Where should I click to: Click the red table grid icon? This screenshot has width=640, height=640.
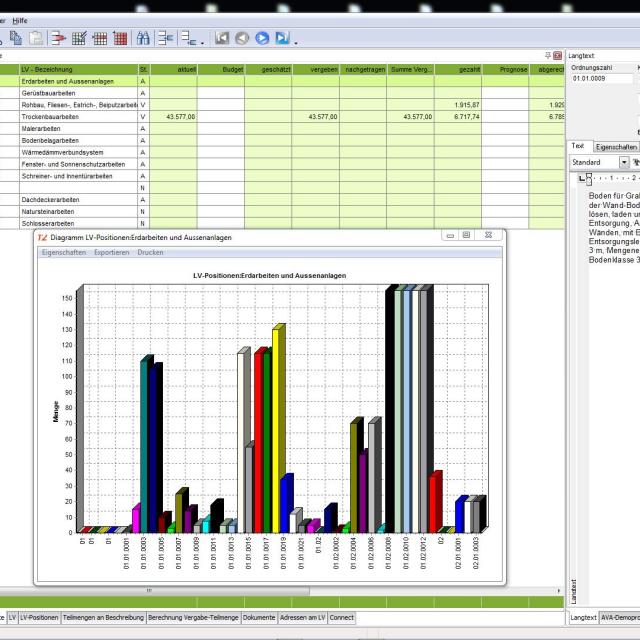point(120,38)
